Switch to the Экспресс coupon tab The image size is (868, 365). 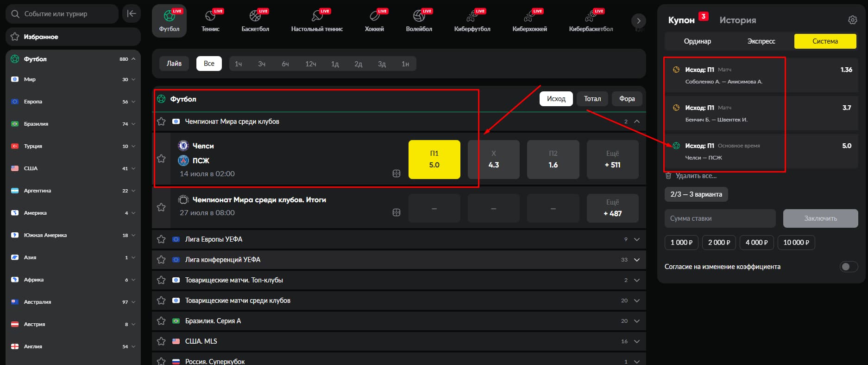click(x=761, y=41)
